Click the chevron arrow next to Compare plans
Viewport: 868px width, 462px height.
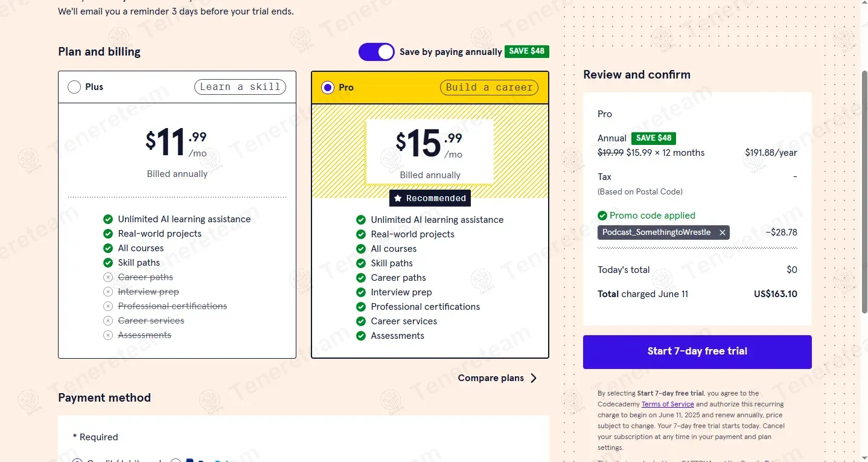[534, 378]
